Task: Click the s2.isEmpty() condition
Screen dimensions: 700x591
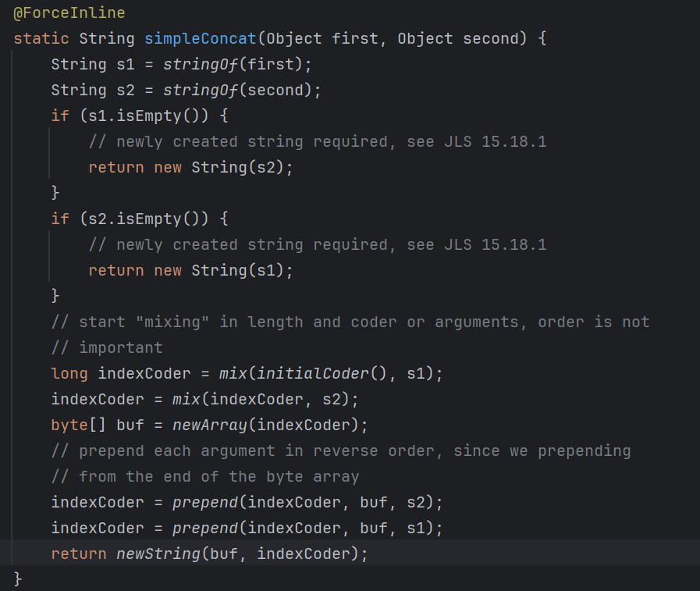Action: [x=144, y=219]
